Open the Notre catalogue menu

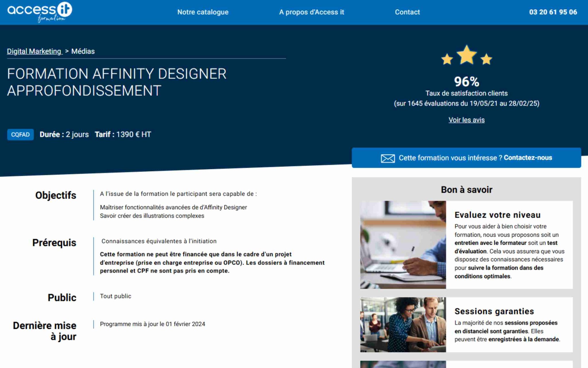point(203,12)
